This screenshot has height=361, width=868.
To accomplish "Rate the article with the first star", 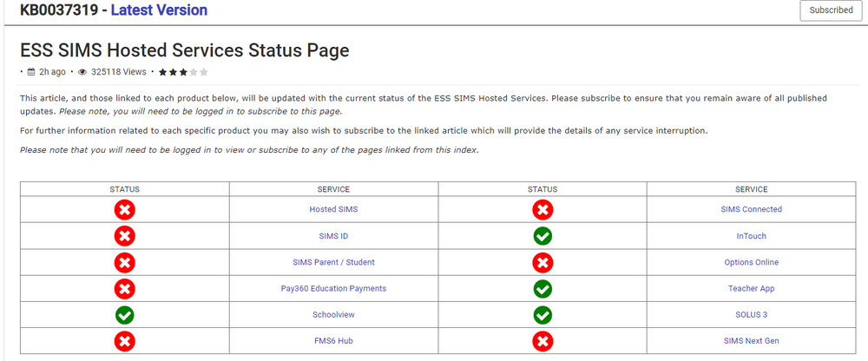I will coord(163,72).
